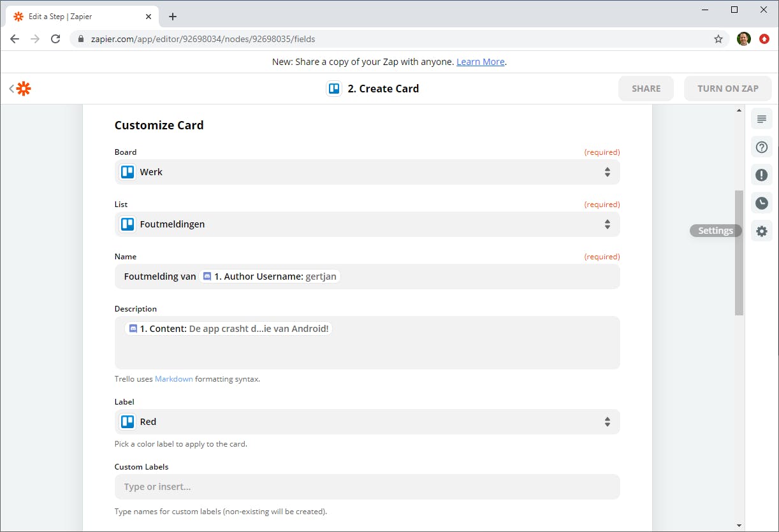Viewport: 779px width, 532px height.
Task: Open the alerts exclamation icon
Action: pos(761,175)
